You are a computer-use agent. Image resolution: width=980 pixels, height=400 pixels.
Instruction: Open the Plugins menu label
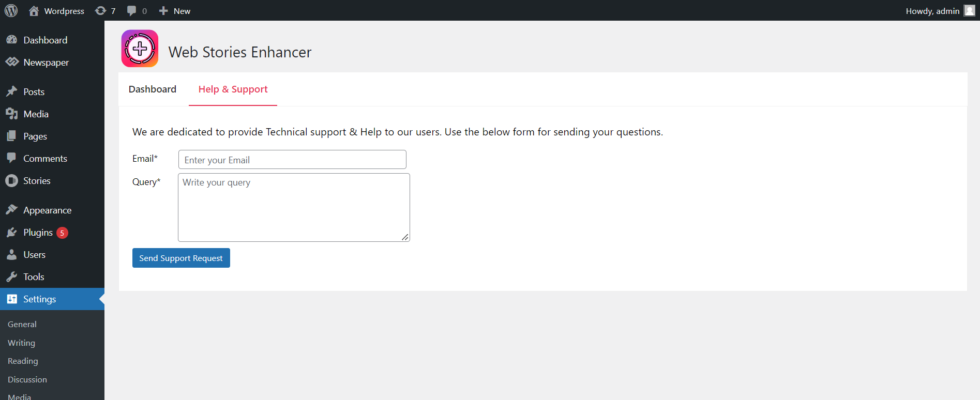38,233
